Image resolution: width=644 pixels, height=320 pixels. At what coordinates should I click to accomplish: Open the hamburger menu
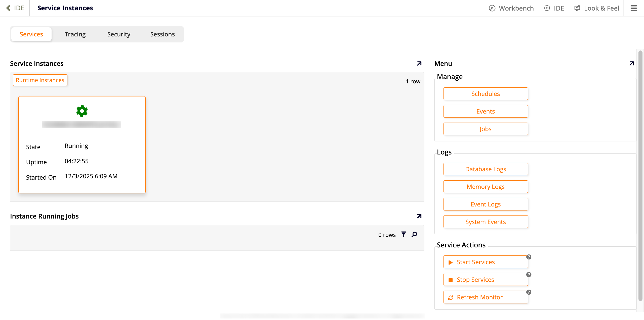coord(633,8)
